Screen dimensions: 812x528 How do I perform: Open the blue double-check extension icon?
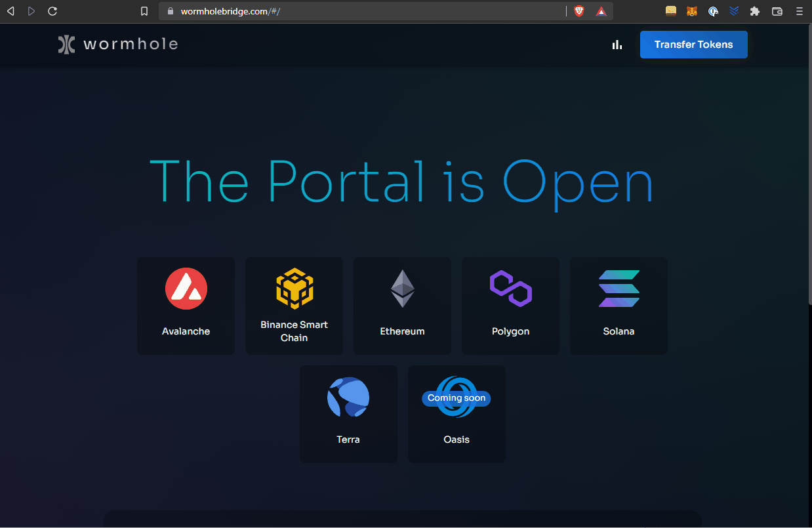click(x=734, y=11)
